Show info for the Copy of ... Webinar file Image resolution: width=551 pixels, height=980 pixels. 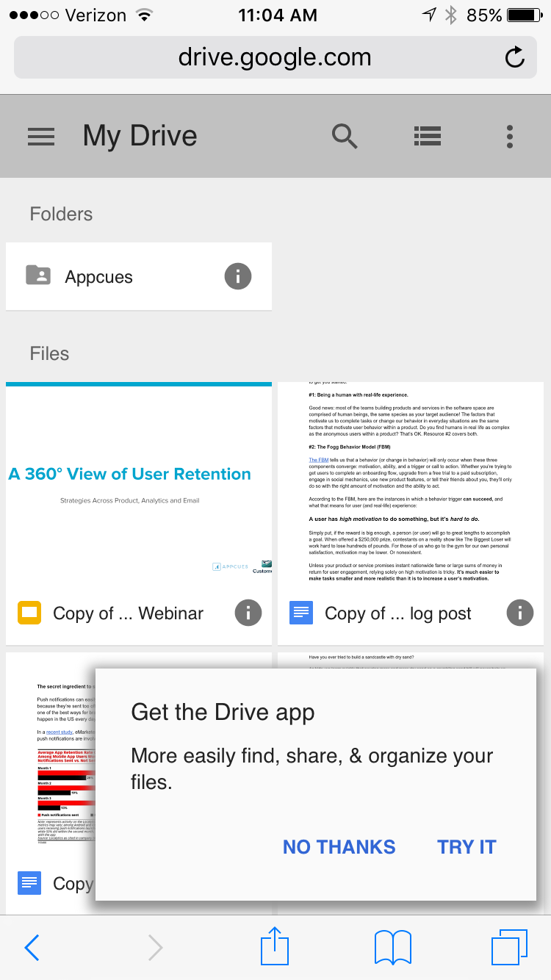point(248,613)
